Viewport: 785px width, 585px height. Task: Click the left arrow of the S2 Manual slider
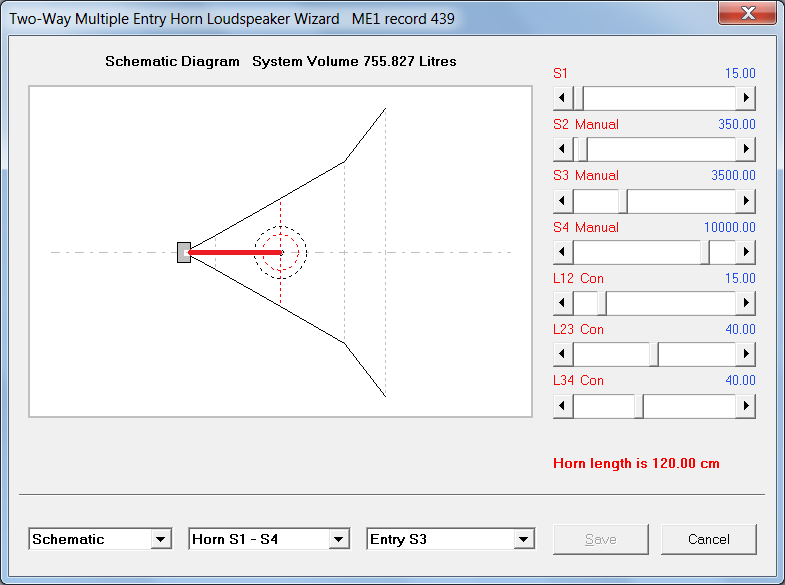click(563, 149)
